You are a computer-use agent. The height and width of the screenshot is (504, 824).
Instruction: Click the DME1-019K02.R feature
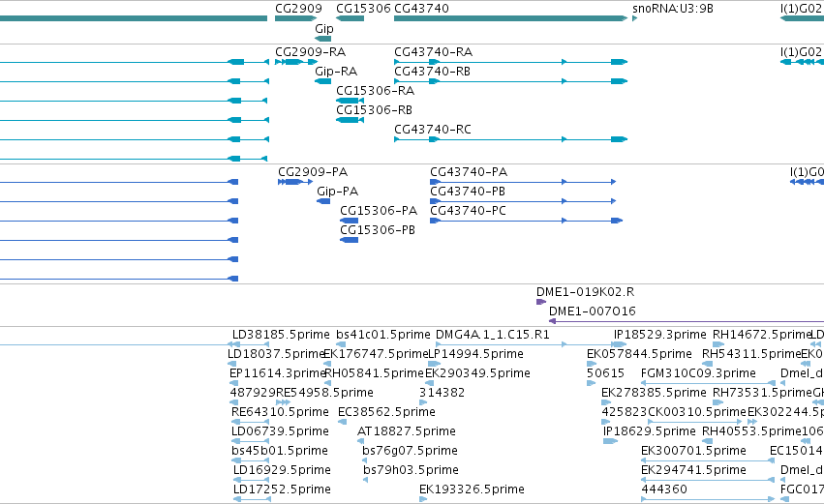(585, 292)
